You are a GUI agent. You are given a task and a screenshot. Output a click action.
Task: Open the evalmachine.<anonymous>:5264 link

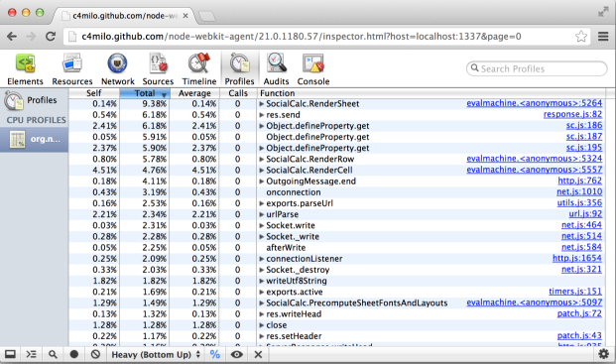tap(534, 103)
